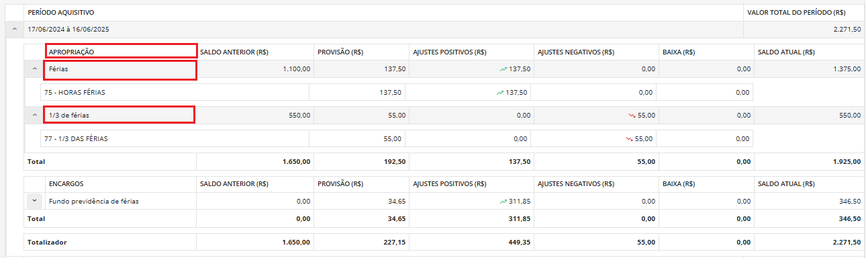This screenshot has width=868, height=258.
Task: Select 55,00 provisão in 77 - 1/3 DAS FÉRIAS row
Action: click(x=393, y=139)
